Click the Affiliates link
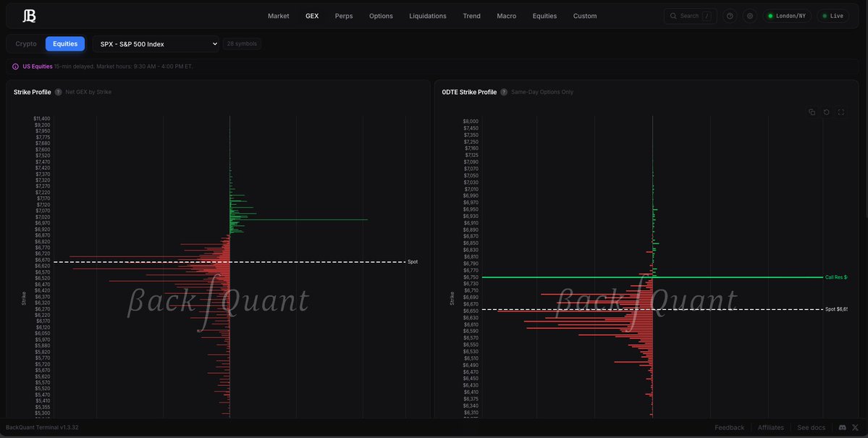The image size is (868, 438). pyautogui.click(x=770, y=427)
